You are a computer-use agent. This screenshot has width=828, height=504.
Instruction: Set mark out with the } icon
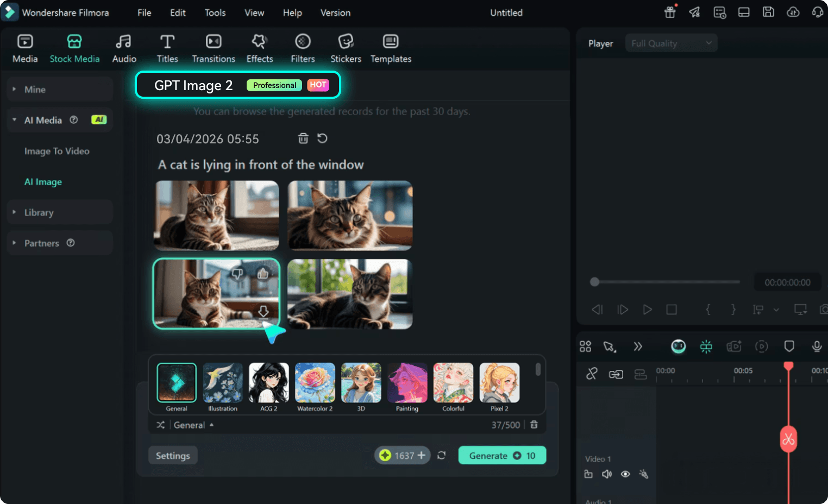click(733, 310)
